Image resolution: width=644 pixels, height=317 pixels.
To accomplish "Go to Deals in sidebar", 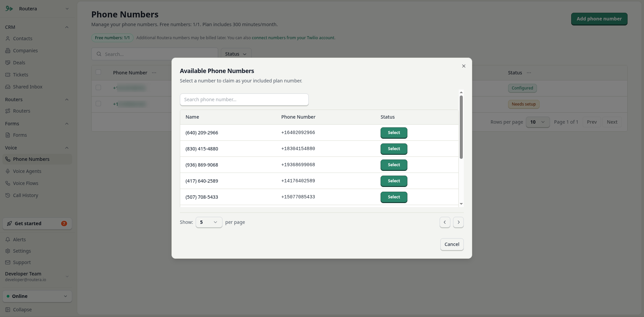I will [x=37, y=63].
